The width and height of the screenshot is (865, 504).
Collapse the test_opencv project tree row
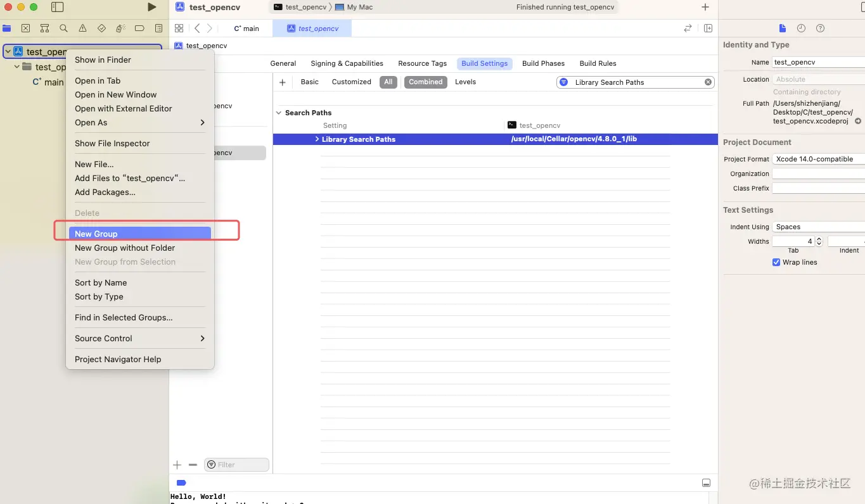pos(8,52)
